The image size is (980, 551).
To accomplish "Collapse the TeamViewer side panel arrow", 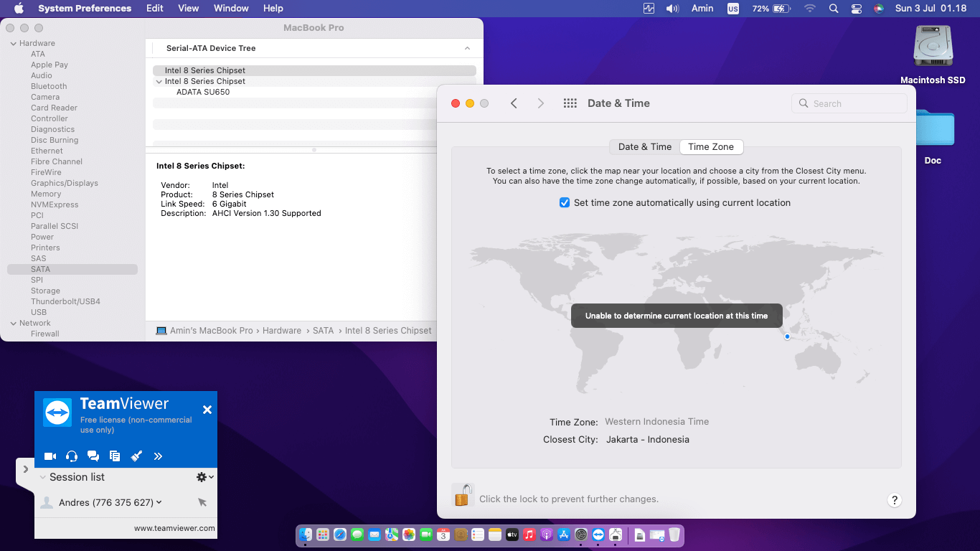I will pyautogui.click(x=25, y=469).
